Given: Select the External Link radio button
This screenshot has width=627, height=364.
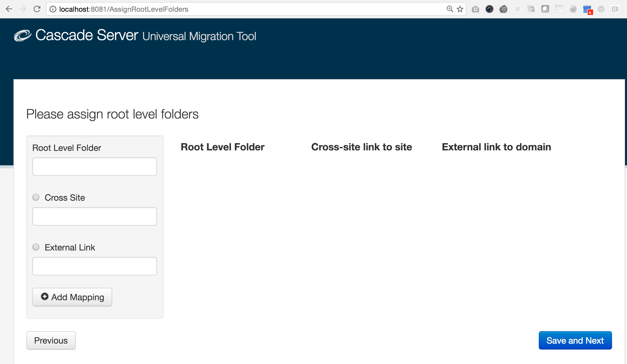Looking at the screenshot, I should point(36,247).
